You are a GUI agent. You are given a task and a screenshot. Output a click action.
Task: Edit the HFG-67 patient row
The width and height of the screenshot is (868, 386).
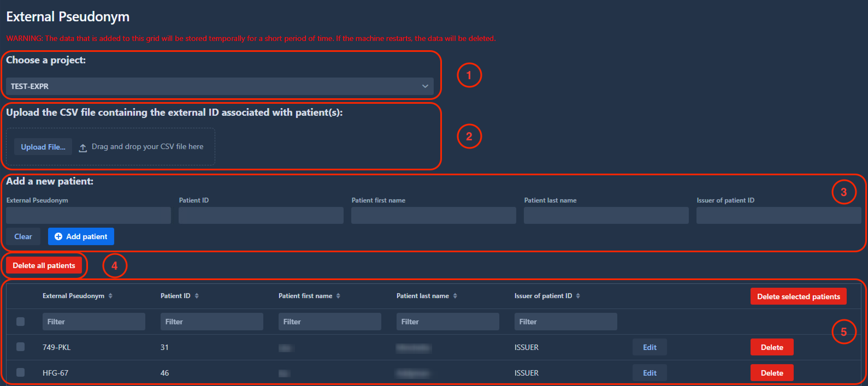[649, 373]
